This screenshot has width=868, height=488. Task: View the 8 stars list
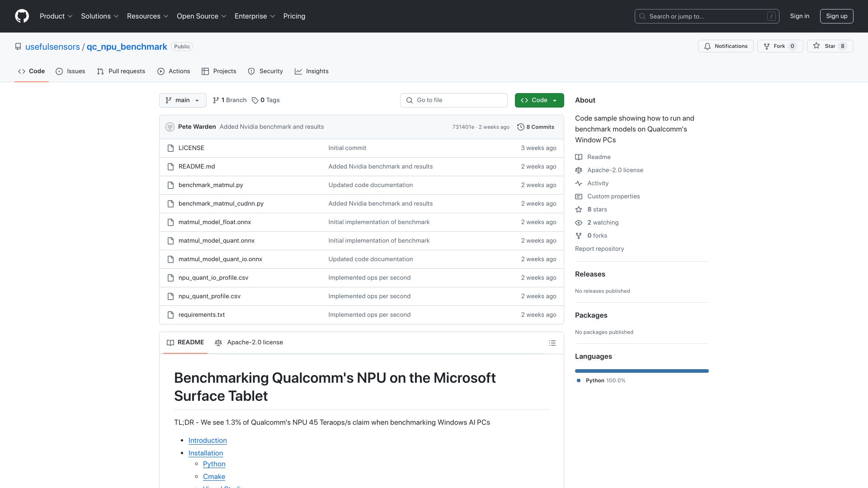pyautogui.click(x=591, y=210)
